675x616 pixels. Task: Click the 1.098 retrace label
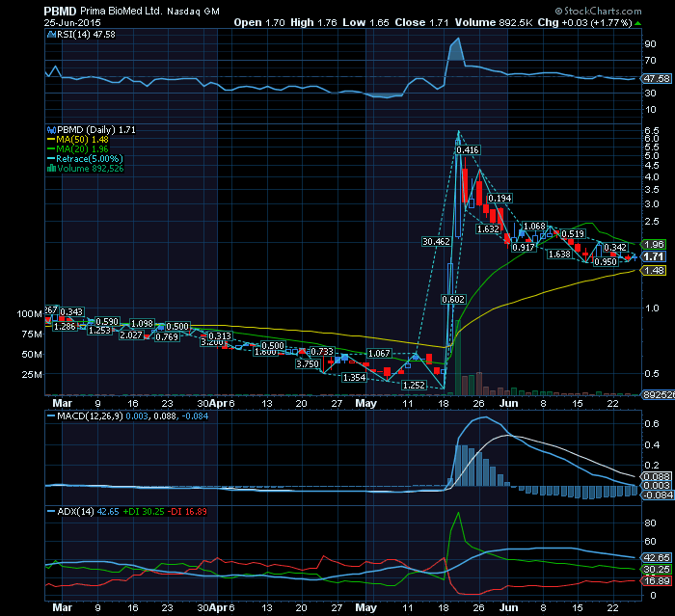(x=142, y=324)
